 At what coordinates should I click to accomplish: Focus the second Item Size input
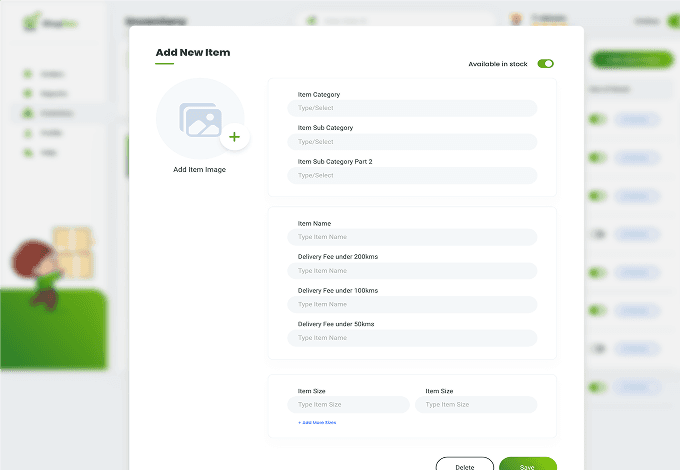[476, 405]
